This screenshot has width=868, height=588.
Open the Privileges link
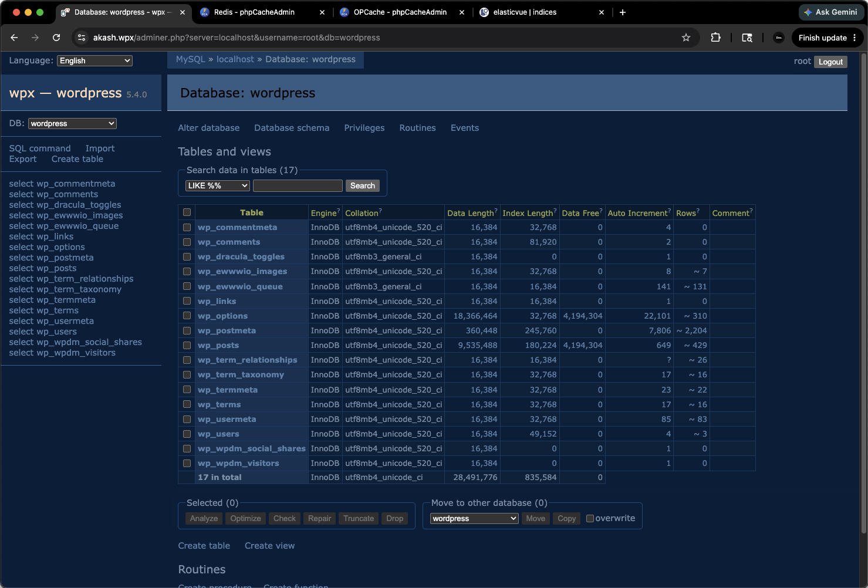[x=364, y=128]
